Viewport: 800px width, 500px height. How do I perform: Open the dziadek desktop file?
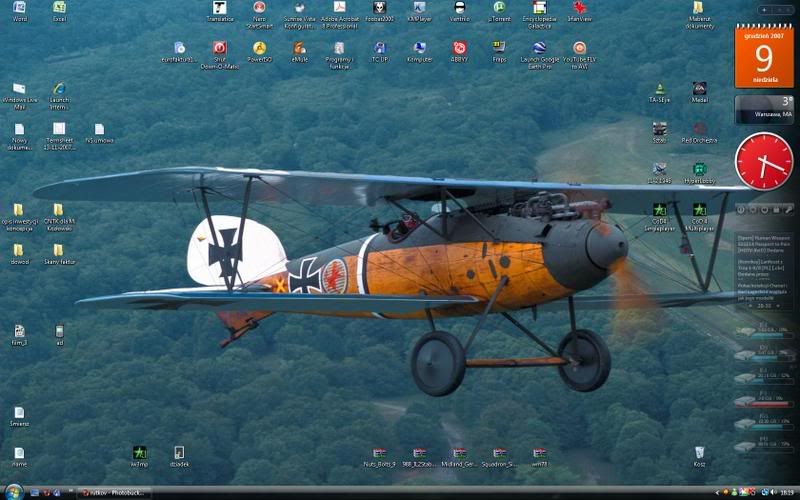tap(179, 457)
